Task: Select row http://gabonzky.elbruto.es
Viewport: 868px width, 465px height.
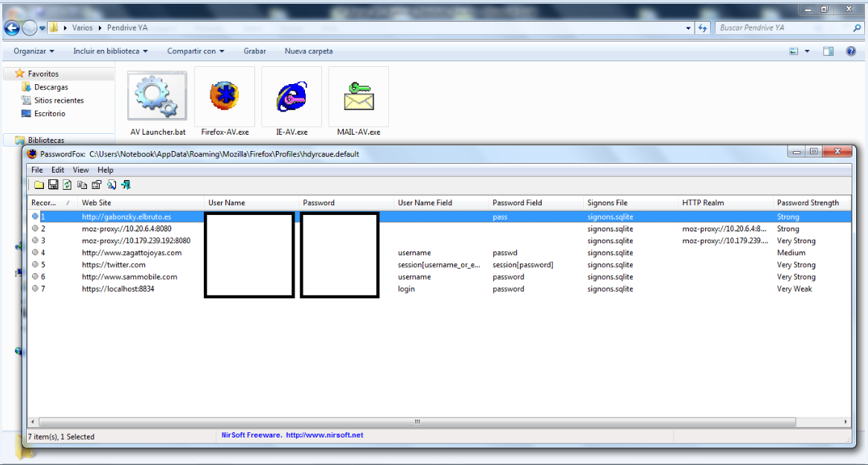Action: (x=439, y=217)
